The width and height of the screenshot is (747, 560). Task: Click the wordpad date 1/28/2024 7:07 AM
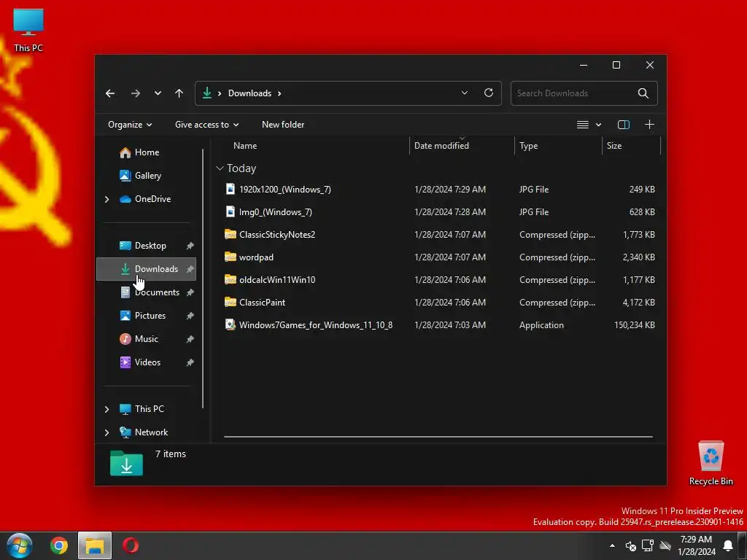(450, 257)
